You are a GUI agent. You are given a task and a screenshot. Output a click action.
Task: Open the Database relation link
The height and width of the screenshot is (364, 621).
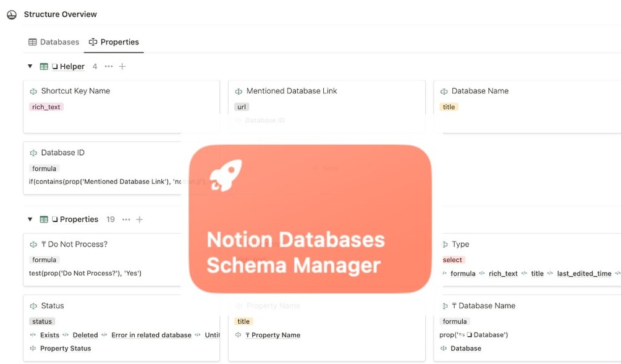pyautogui.click(x=466, y=349)
